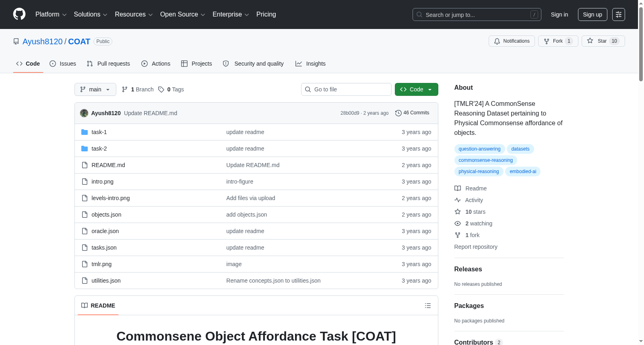Click the commonsense-reasoning topic tag
Screen dimensions: 644x345
(x=485, y=160)
